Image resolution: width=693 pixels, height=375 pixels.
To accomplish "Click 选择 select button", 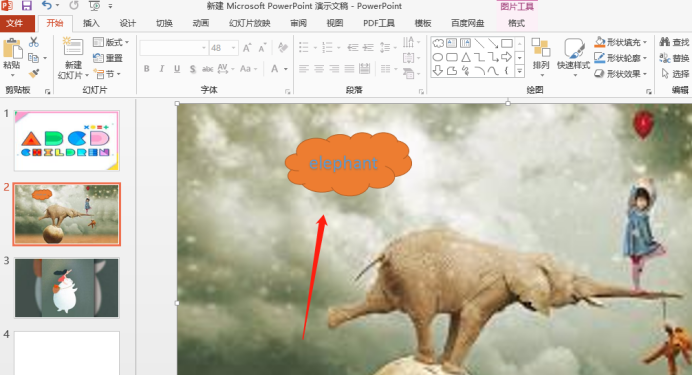I will click(x=675, y=74).
